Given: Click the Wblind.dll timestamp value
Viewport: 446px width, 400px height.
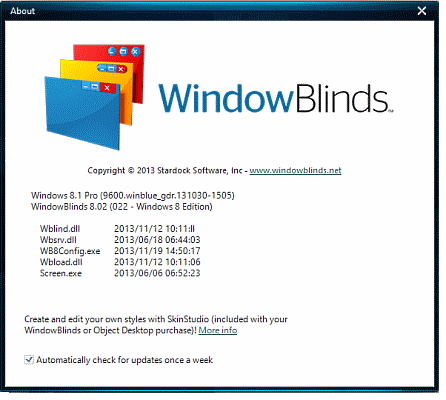Looking at the screenshot, I should (x=154, y=229).
